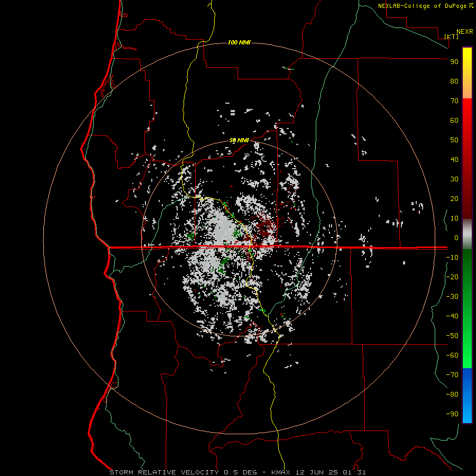
Task: Click the 50 NMI range ring label
Action: tap(239, 140)
